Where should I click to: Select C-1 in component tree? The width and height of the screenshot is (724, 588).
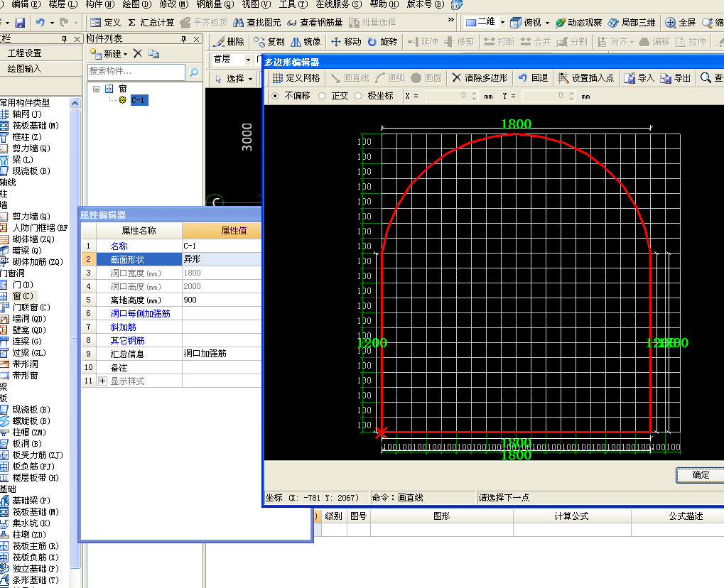(139, 99)
